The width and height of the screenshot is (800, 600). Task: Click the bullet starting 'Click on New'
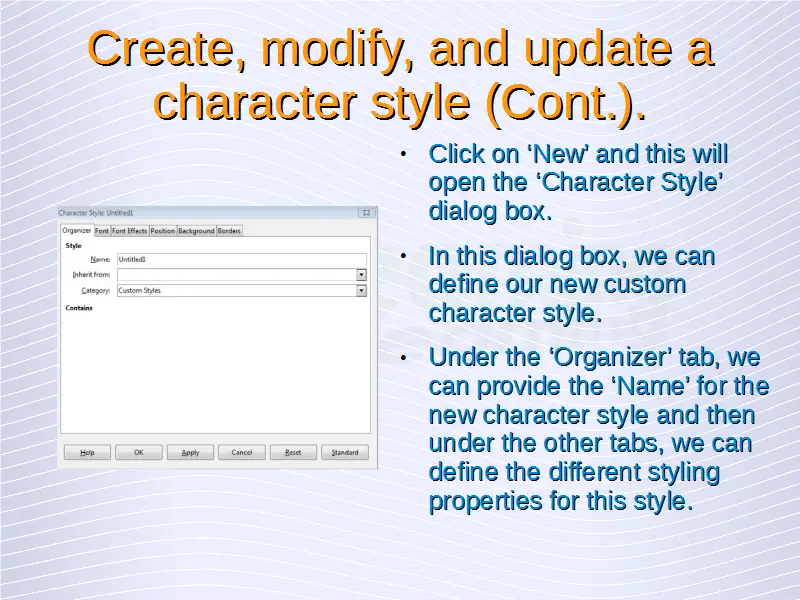point(577,183)
